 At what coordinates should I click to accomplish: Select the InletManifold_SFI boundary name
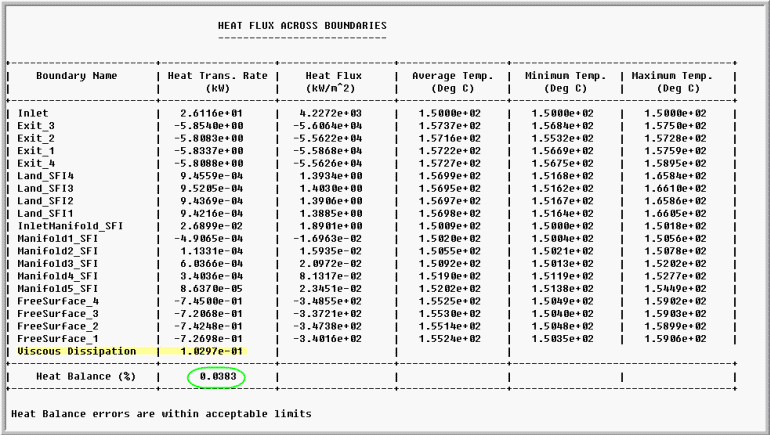(x=70, y=226)
